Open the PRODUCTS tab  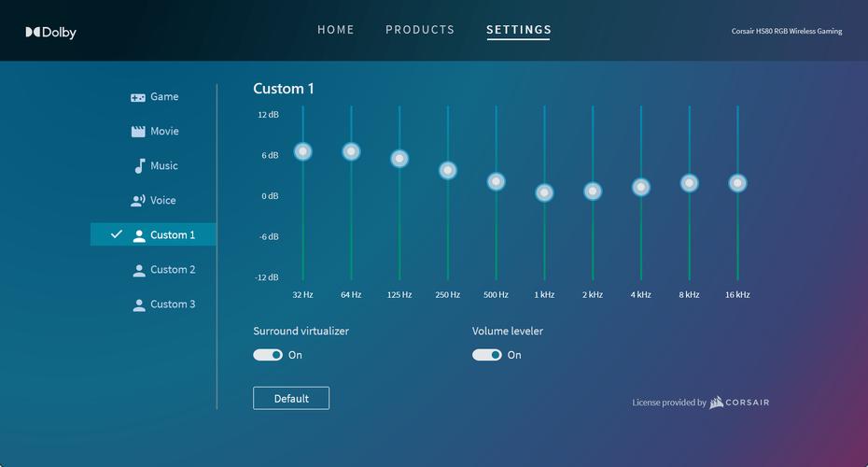pyautogui.click(x=420, y=29)
